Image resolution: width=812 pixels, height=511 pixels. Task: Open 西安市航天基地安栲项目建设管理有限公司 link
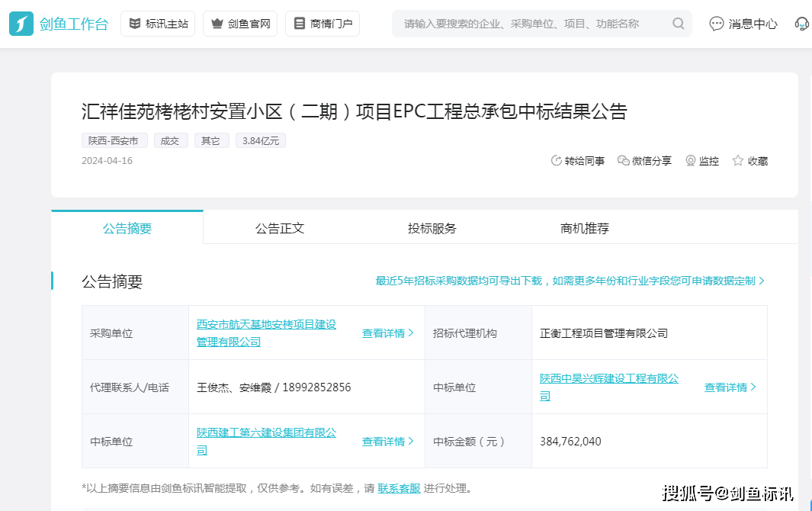(266, 333)
